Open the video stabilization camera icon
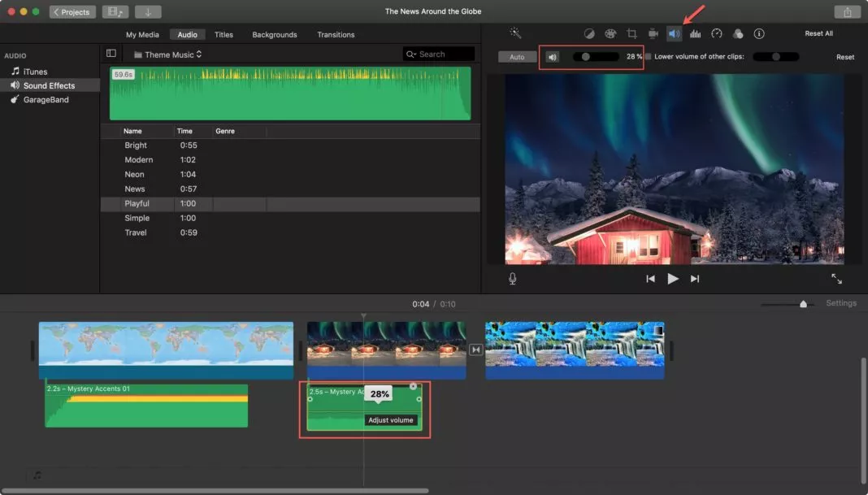 [653, 34]
